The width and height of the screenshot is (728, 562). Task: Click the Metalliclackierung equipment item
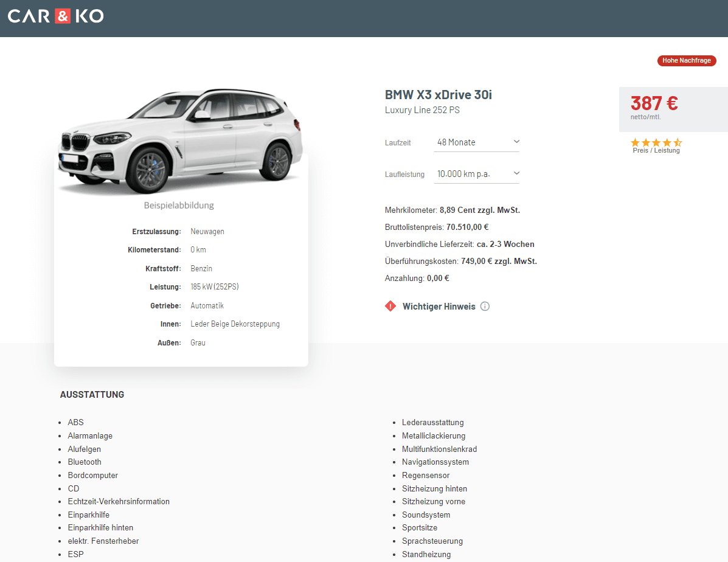[x=434, y=435]
